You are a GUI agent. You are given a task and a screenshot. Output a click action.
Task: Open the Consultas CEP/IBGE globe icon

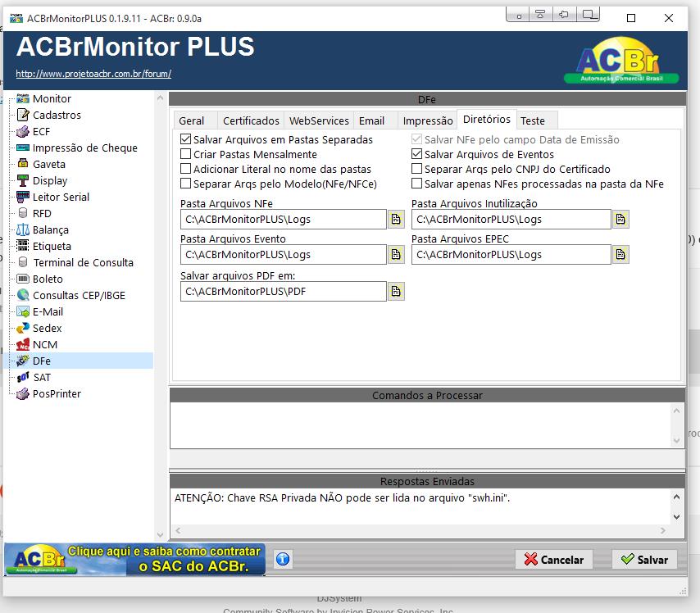pyautogui.click(x=23, y=295)
